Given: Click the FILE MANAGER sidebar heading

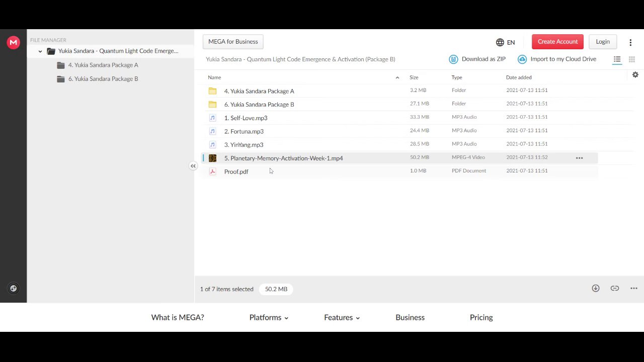Looking at the screenshot, I should 48,40.
